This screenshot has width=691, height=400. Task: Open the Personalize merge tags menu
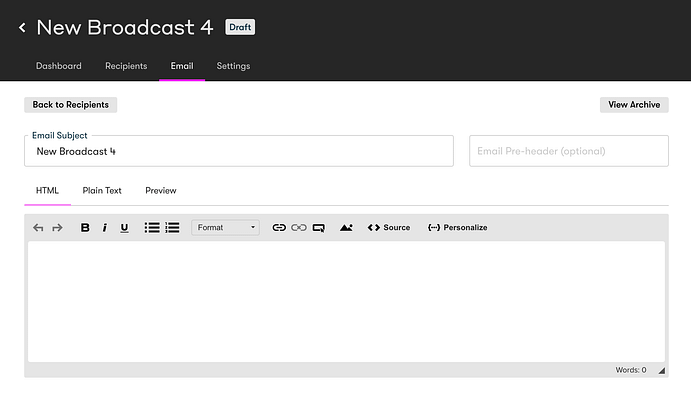(457, 228)
